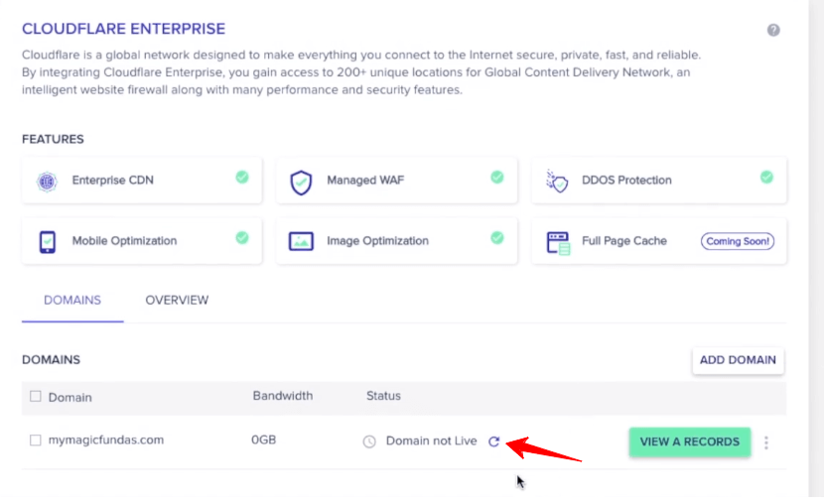Click the CLOUDFLARE ENTERPRISE heading

(123, 29)
